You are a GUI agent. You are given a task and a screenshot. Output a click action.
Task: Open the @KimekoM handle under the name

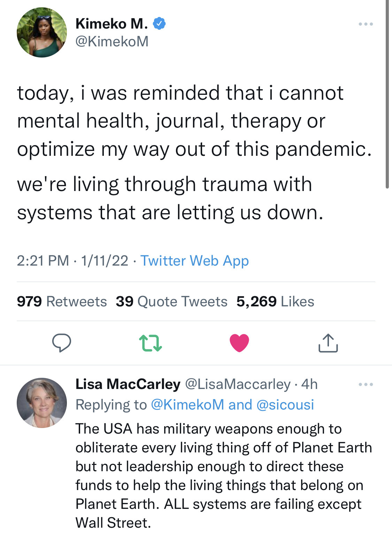click(x=112, y=41)
